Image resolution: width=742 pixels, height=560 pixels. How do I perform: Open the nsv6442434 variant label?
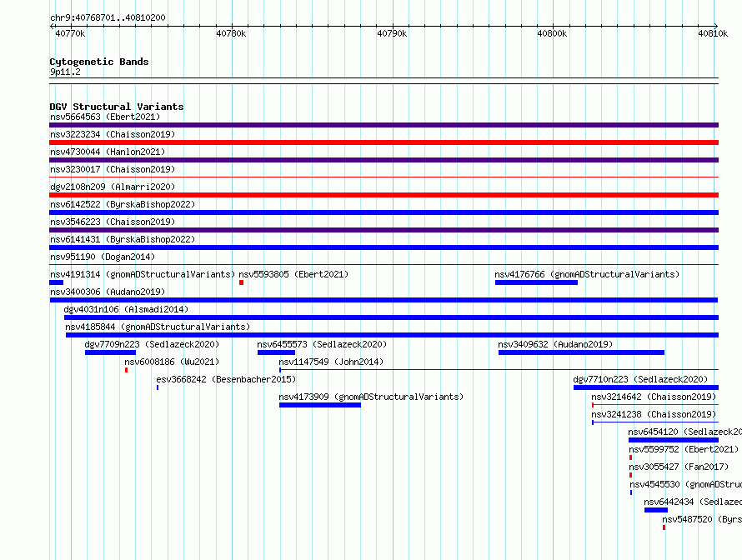(693, 502)
